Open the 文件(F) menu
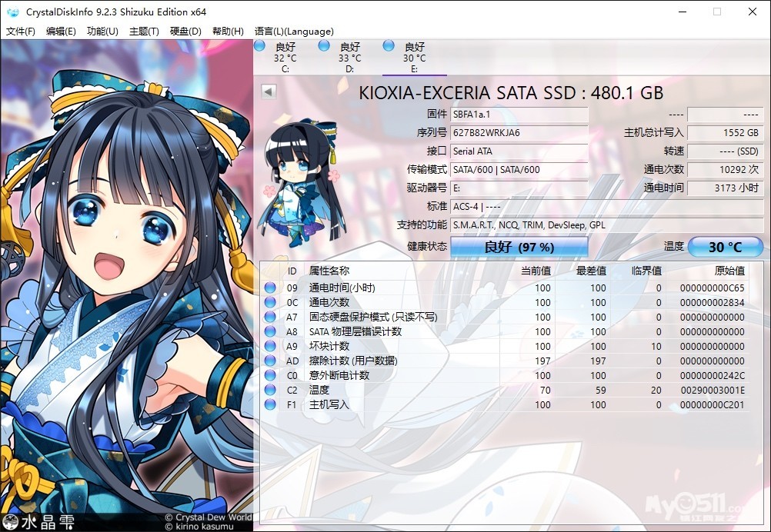This screenshot has height=532, width=771. pyautogui.click(x=21, y=32)
